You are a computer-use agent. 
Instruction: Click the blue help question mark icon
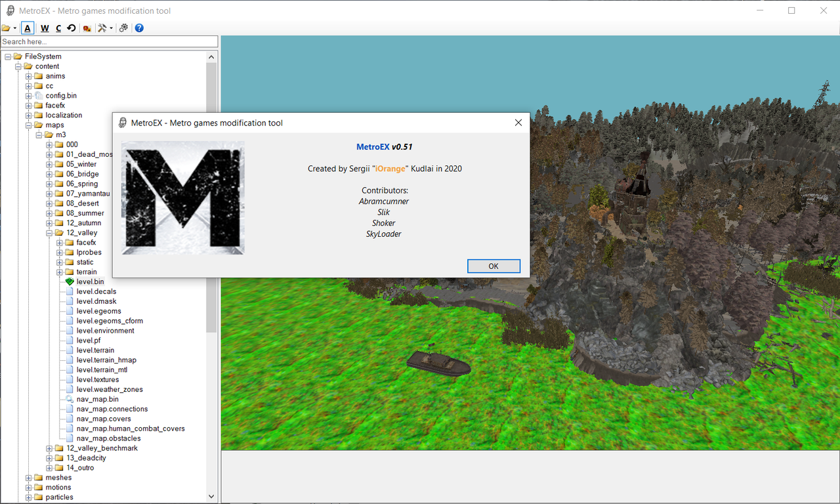click(x=139, y=28)
